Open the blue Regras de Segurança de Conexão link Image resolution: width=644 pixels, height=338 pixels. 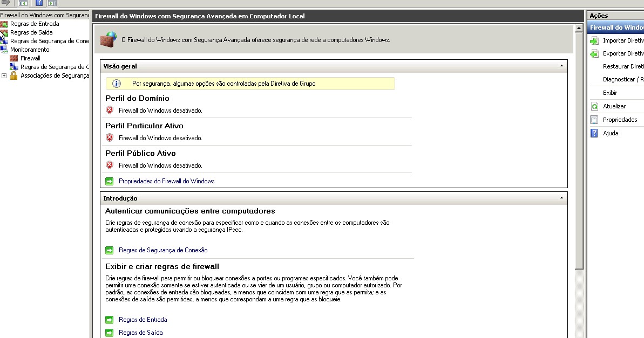[163, 250]
